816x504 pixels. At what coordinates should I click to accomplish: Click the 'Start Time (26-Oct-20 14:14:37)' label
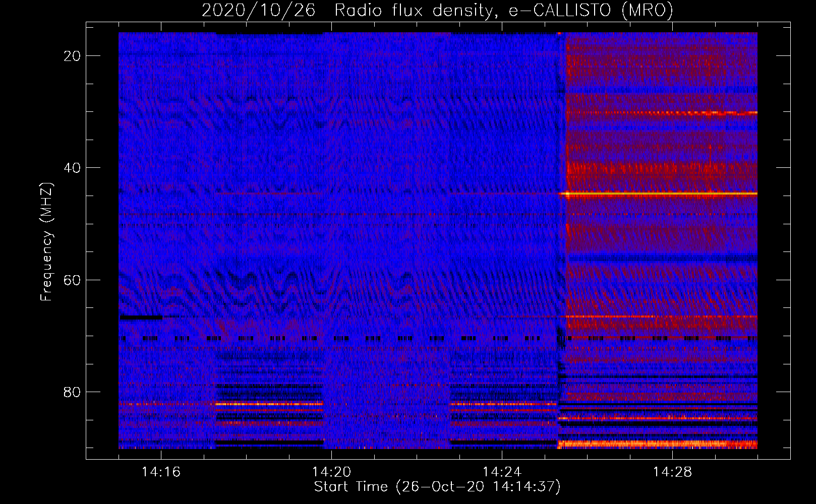(x=437, y=487)
